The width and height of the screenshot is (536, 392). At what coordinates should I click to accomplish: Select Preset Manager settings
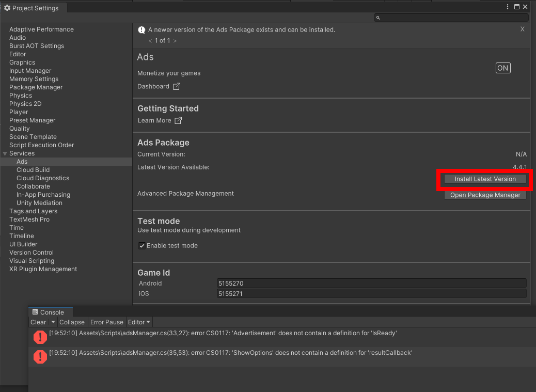[32, 120]
